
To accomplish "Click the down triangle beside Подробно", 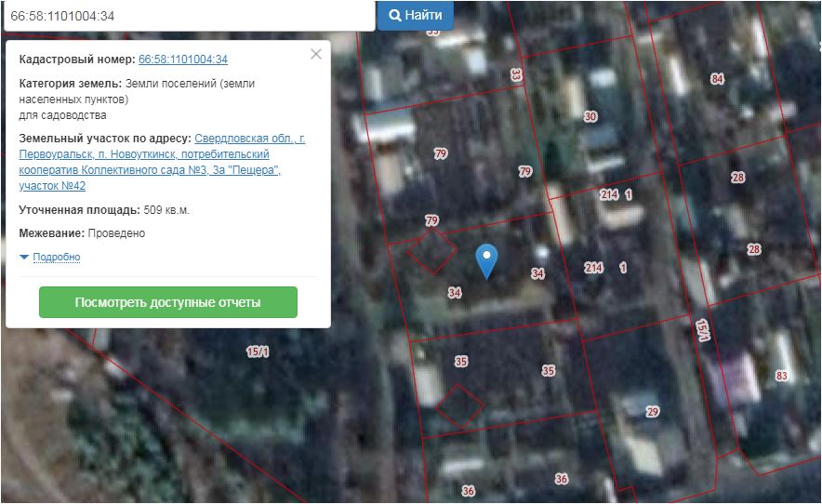I will pos(24,258).
